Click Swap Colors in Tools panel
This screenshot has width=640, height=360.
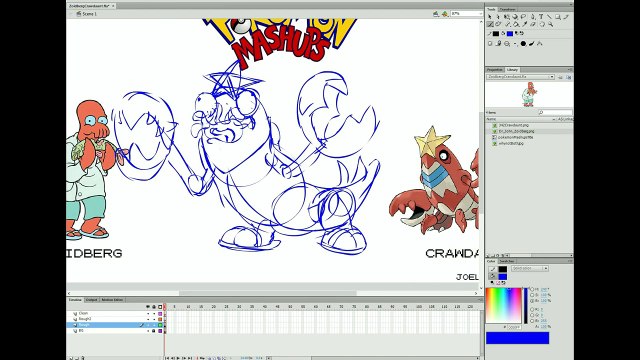coord(522,33)
